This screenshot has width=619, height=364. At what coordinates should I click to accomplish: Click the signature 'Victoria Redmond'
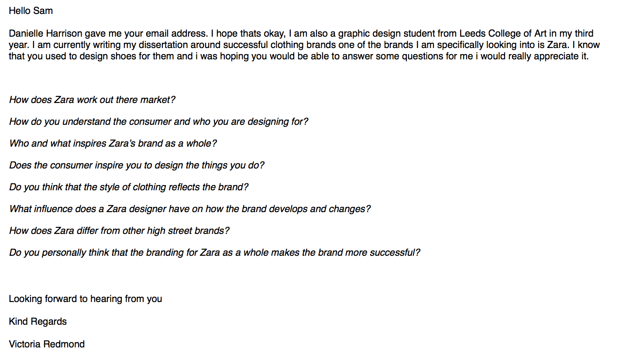pyautogui.click(x=47, y=344)
